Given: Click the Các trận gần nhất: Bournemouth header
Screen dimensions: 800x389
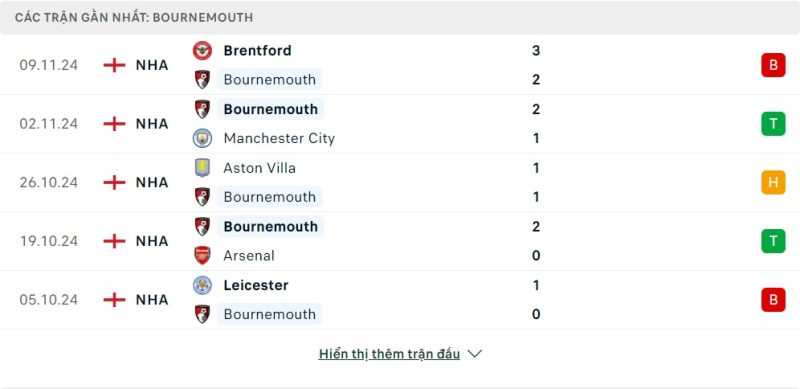Looking at the screenshot, I should [134, 17].
